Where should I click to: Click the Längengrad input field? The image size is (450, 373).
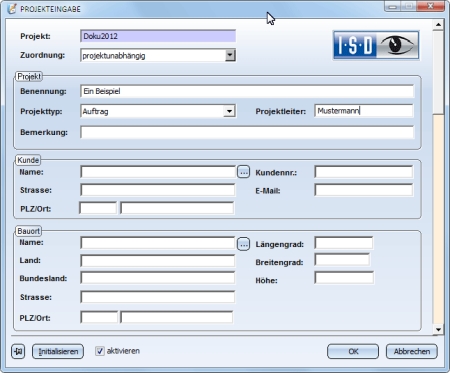tap(344, 243)
